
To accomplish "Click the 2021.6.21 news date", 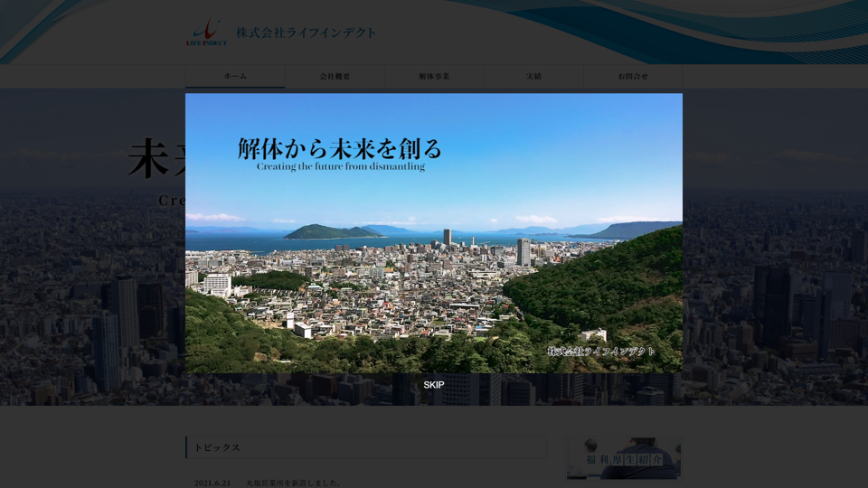I will click(x=212, y=483).
